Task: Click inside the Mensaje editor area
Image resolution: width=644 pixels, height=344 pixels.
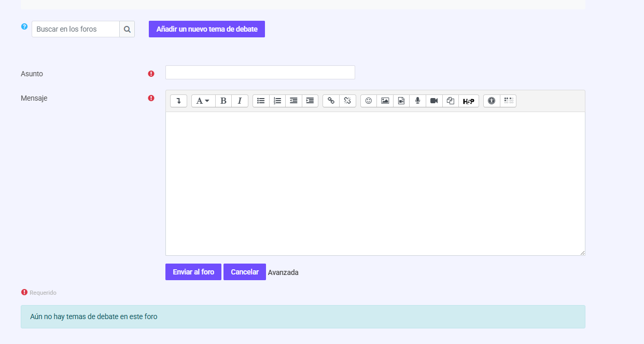Action: (x=375, y=184)
